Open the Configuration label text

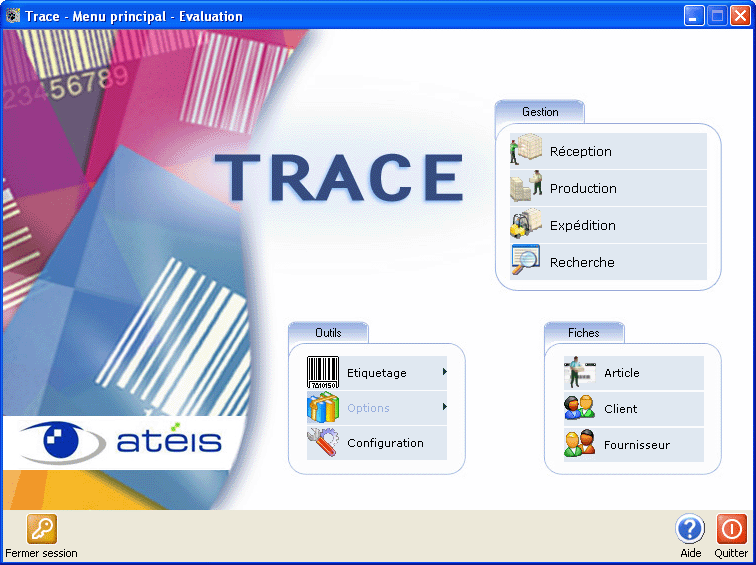[385, 444]
